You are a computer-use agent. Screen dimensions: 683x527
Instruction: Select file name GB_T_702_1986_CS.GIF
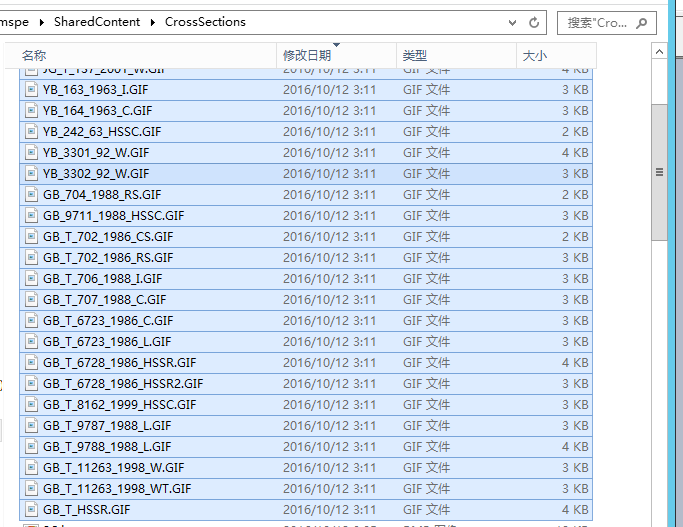pos(108,236)
